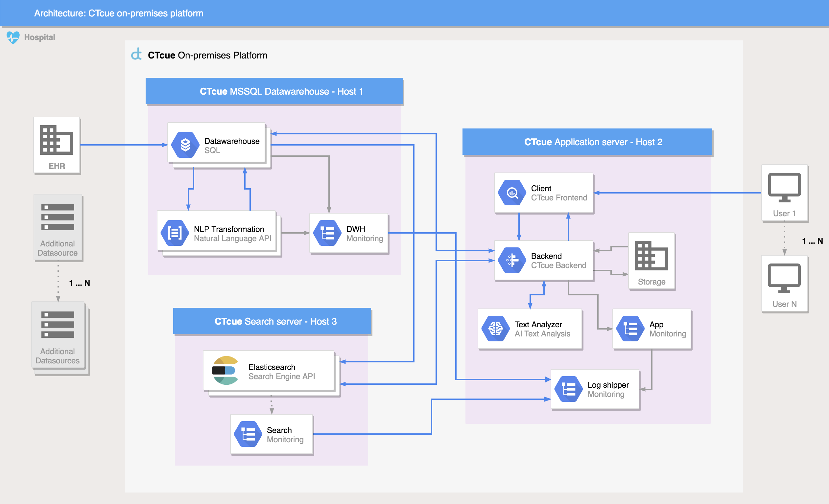
Task: Select the User N monitor icon
Action: coord(784,278)
